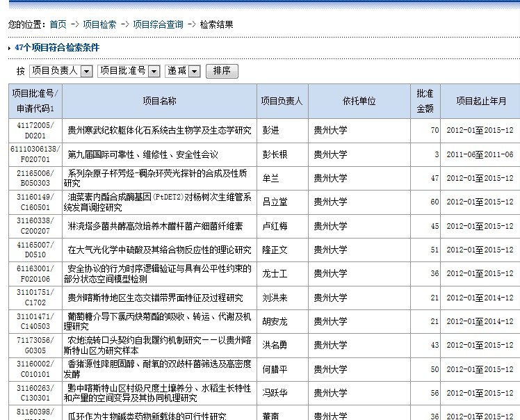Click project leader name 刘洪来
Image resolution: width=520 pixels, height=420 pixels.
(275, 298)
